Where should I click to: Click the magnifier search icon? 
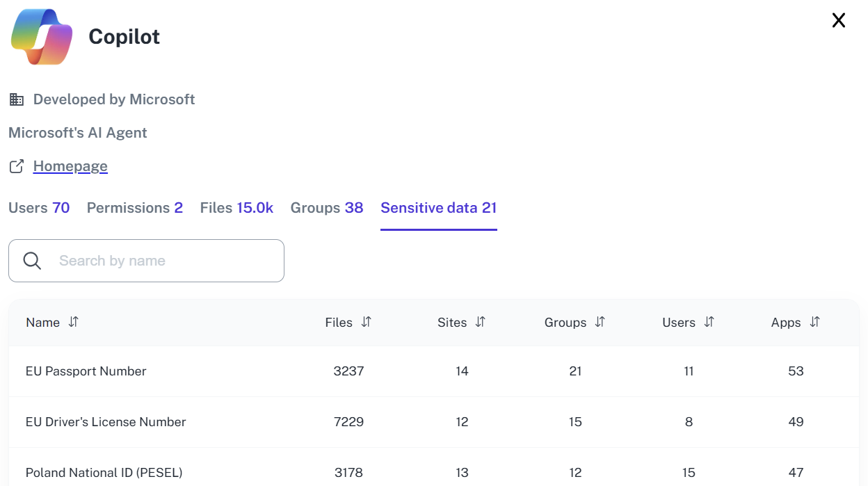pos(32,261)
